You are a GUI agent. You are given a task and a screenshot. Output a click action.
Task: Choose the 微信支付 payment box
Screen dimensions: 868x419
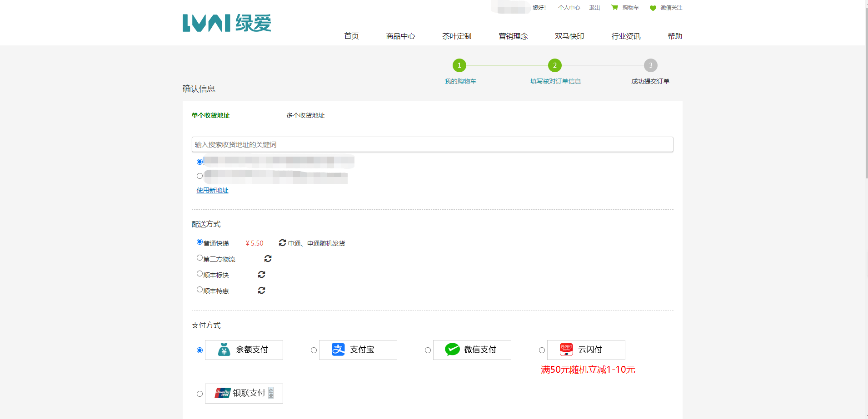(x=472, y=350)
